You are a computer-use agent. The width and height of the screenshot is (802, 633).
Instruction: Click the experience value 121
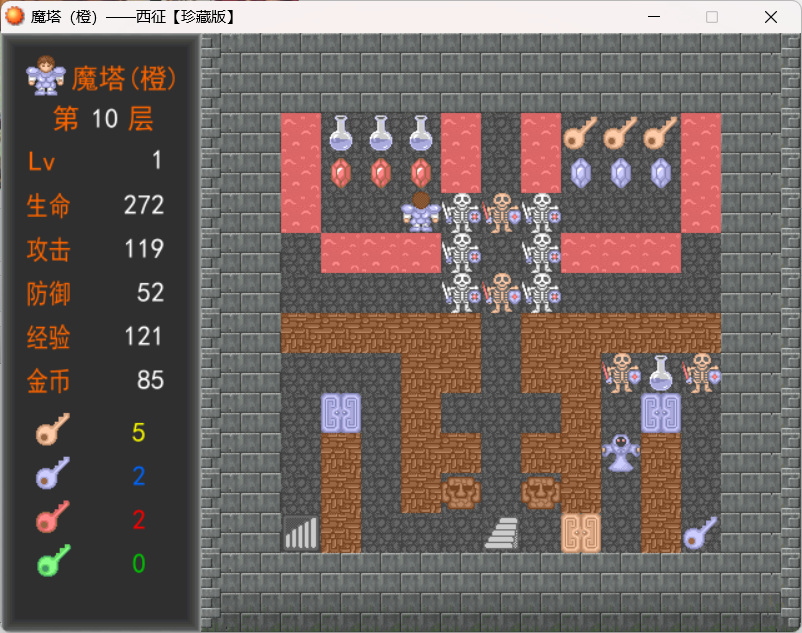(144, 337)
